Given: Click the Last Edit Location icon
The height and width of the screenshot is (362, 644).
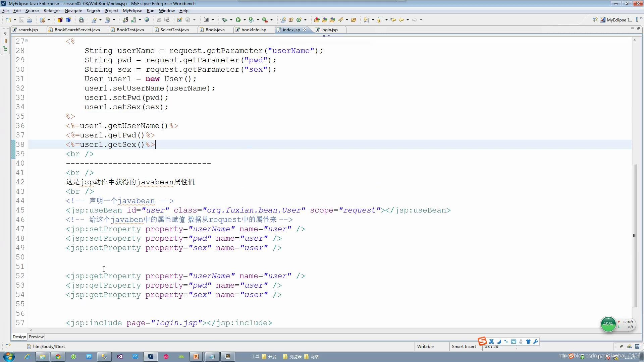Looking at the screenshot, I should point(393,20).
